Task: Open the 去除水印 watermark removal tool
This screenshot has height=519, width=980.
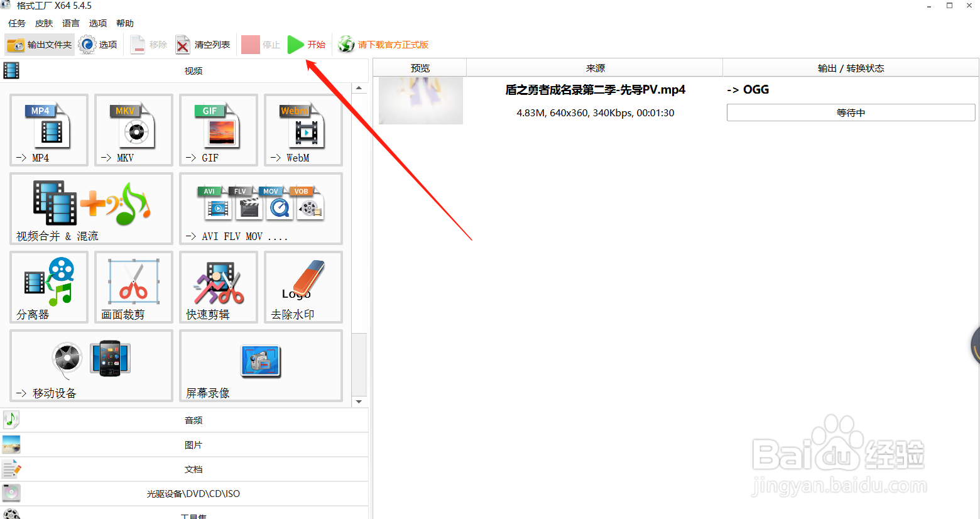Action: click(303, 287)
